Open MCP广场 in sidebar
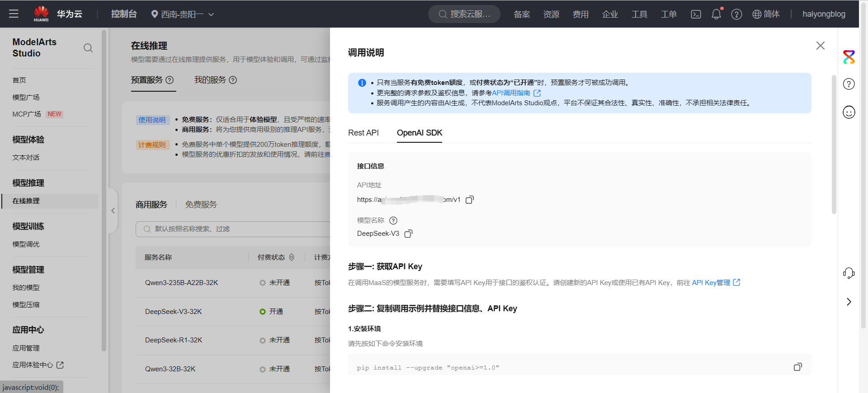The width and height of the screenshot is (868, 393). (x=27, y=114)
